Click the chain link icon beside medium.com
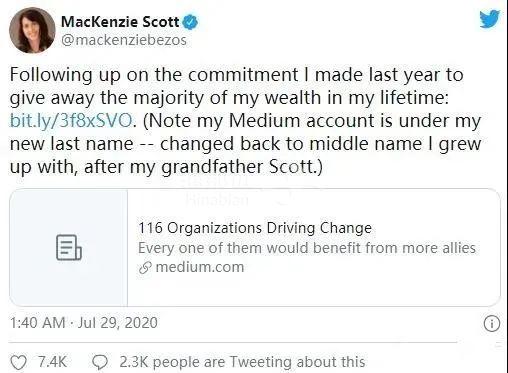This screenshot has width=508, height=373. pyautogui.click(x=145, y=268)
